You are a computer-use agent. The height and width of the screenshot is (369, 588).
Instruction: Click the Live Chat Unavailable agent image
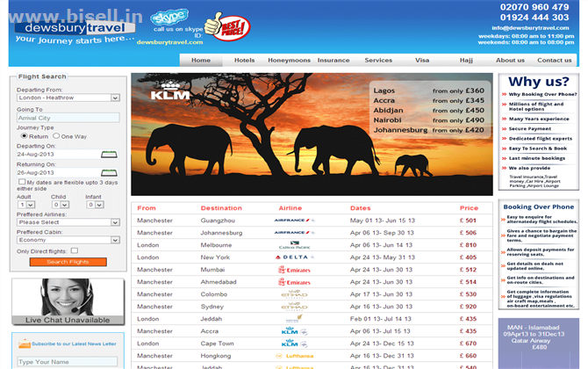pos(68,301)
